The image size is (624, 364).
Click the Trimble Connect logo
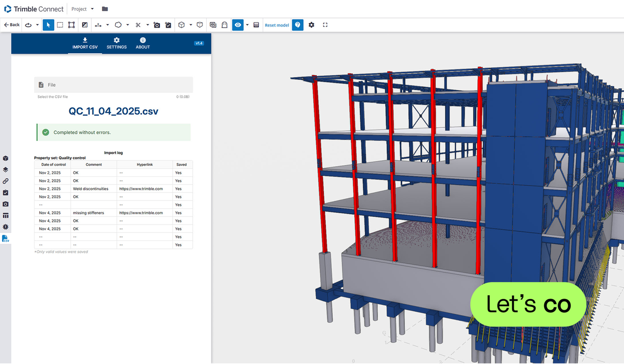[x=34, y=9]
